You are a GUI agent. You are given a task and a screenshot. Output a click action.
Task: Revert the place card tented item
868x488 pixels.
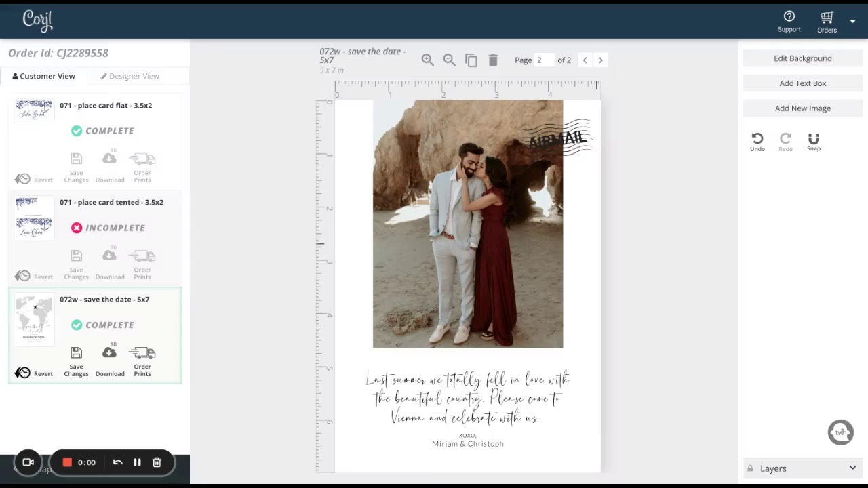(x=33, y=276)
